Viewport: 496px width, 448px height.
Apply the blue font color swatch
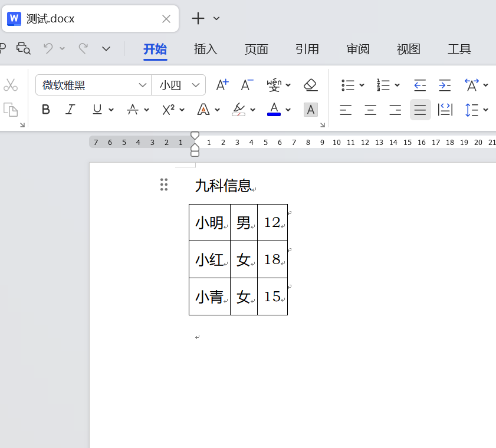[x=274, y=110]
